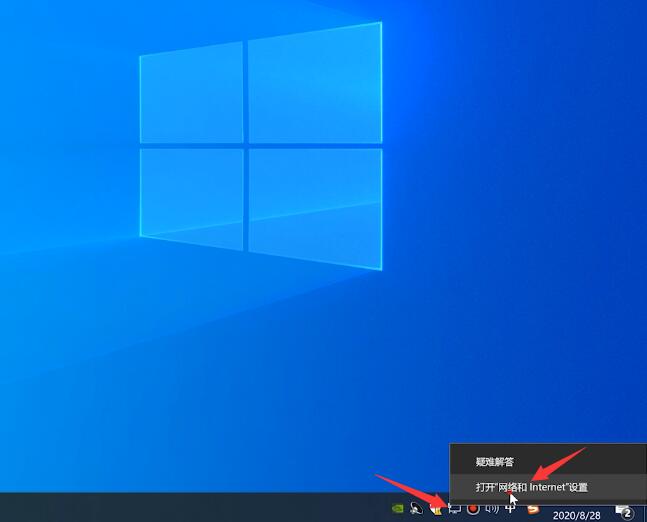Click the satellite dish tray icon

pyautogui.click(x=416, y=508)
